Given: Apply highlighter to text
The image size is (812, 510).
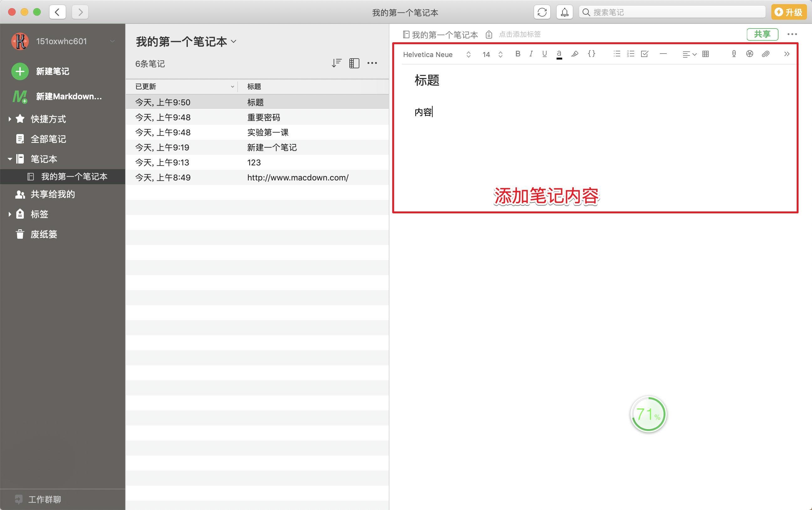Looking at the screenshot, I should click(x=575, y=54).
